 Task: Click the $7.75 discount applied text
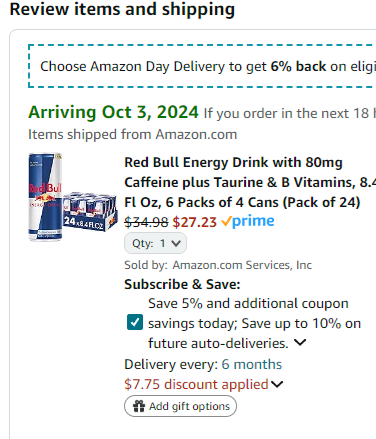196,384
